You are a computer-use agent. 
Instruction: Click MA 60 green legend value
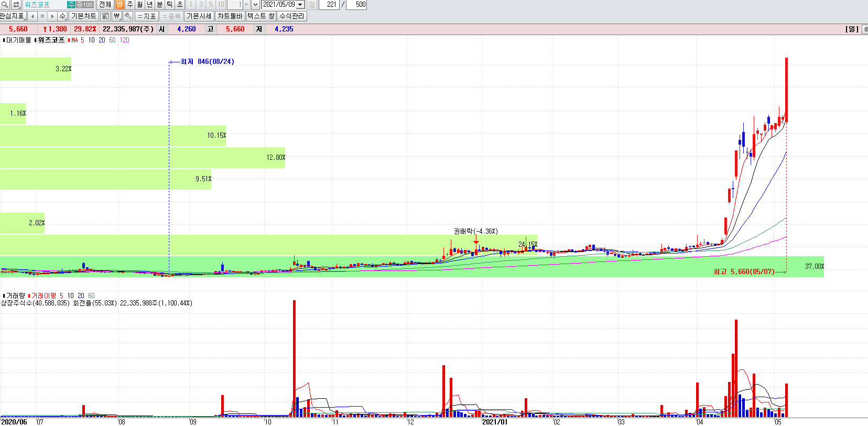[112, 40]
